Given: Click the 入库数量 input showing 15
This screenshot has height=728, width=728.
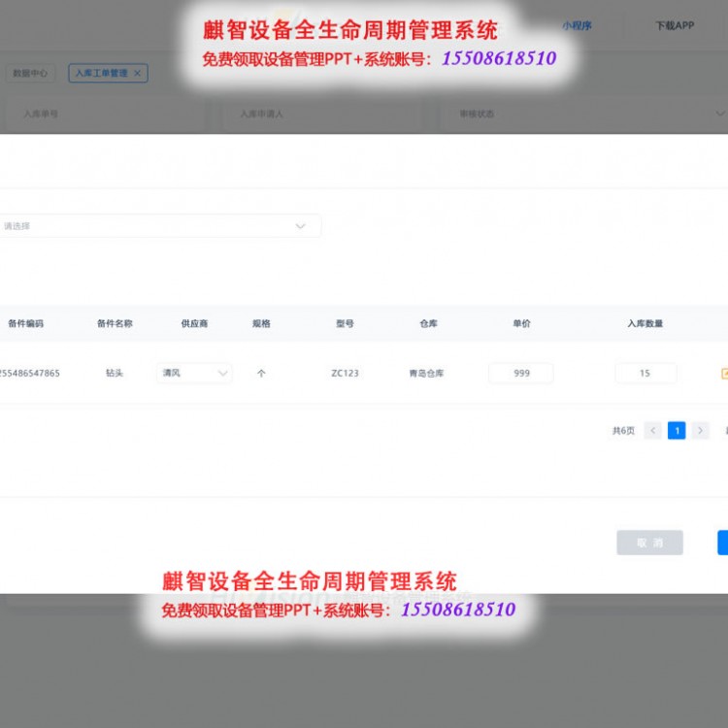Looking at the screenshot, I should pos(645,373).
